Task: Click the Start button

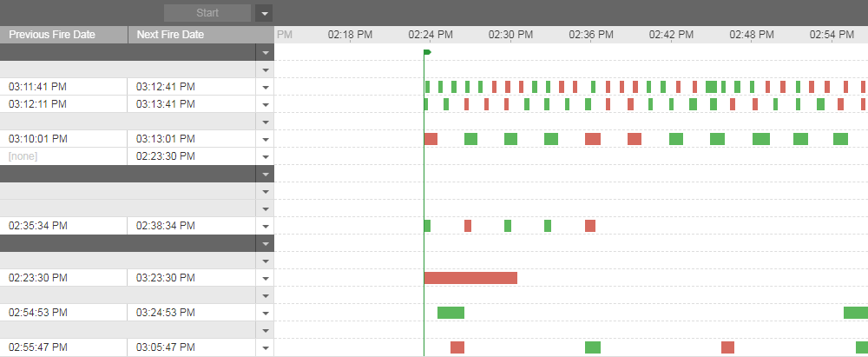Action: point(207,13)
